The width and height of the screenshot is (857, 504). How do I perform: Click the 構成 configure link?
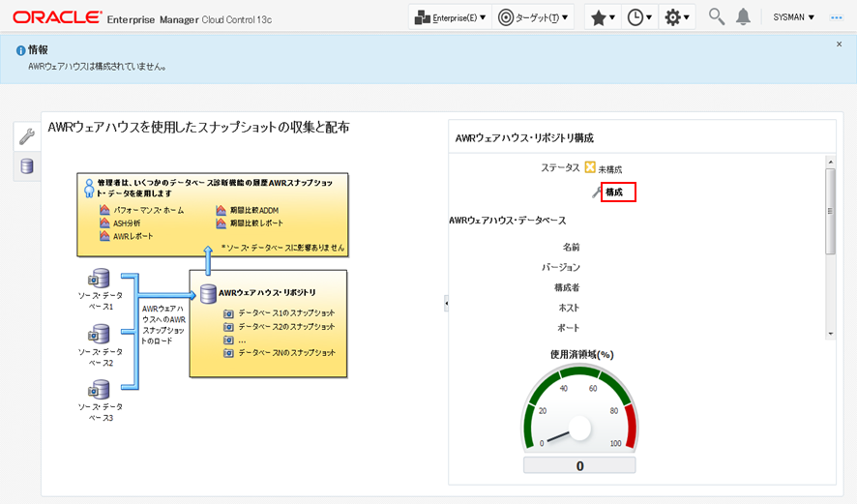614,192
